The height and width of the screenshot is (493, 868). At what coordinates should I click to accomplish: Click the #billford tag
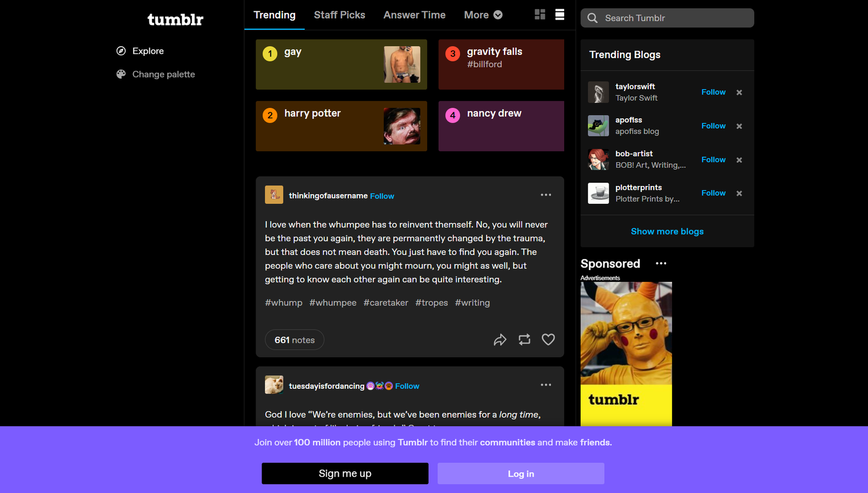[x=484, y=65]
